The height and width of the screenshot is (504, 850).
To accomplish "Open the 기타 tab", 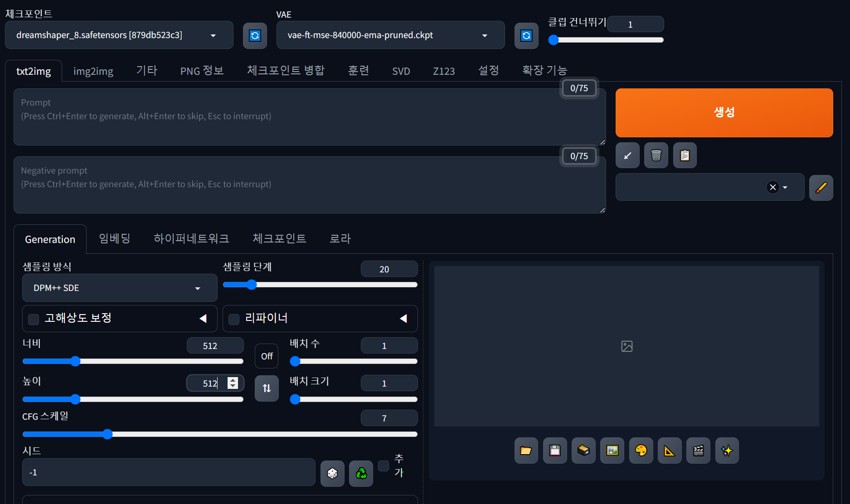I will [147, 71].
